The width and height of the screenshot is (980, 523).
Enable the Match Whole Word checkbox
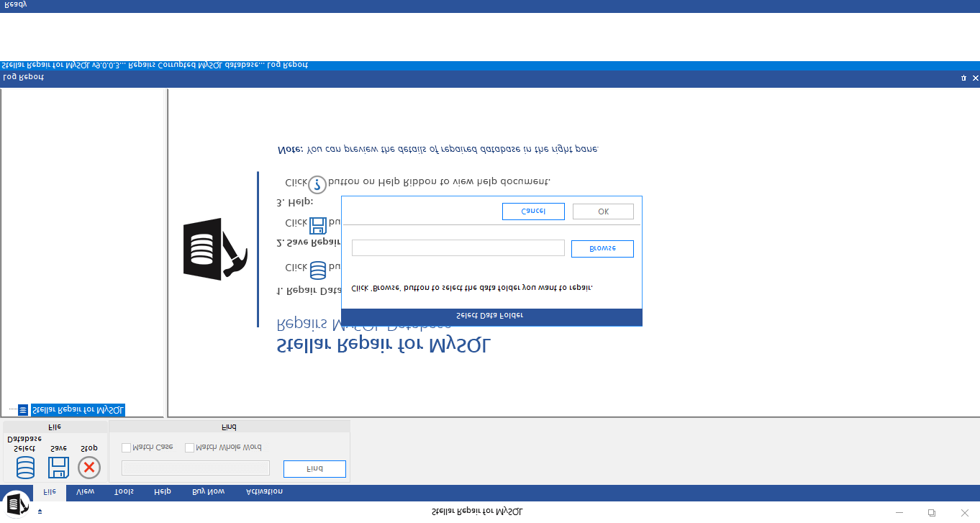tap(190, 446)
